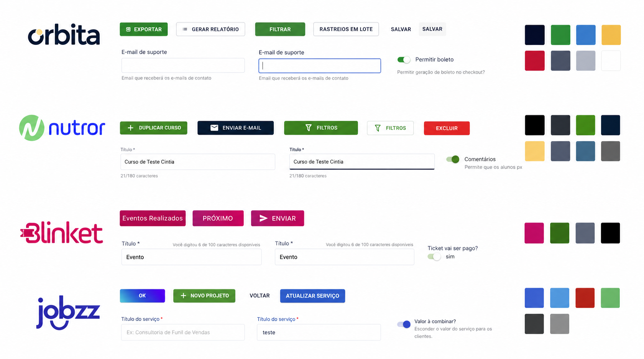Click the Jobzz logo
The image size is (644, 359).
point(68,313)
